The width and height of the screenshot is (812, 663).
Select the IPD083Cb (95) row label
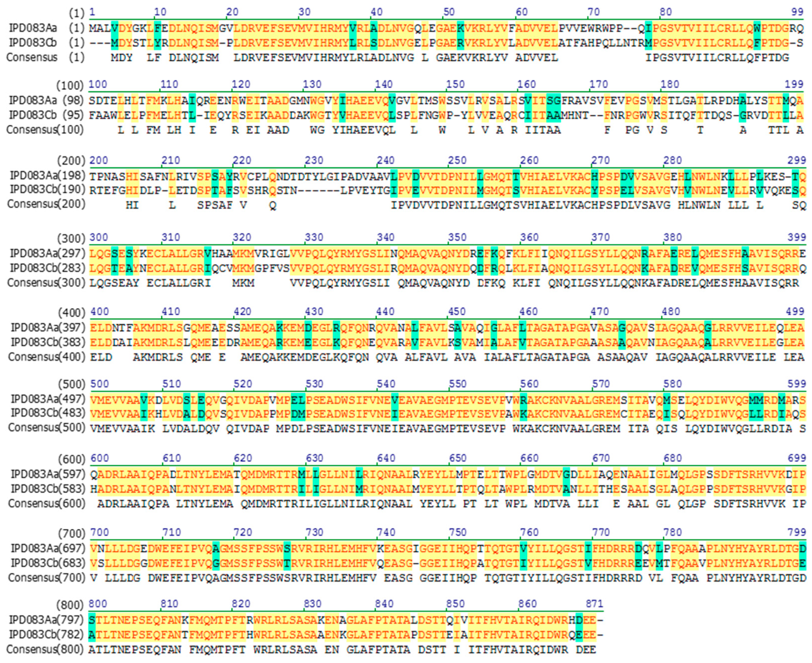click(x=46, y=115)
